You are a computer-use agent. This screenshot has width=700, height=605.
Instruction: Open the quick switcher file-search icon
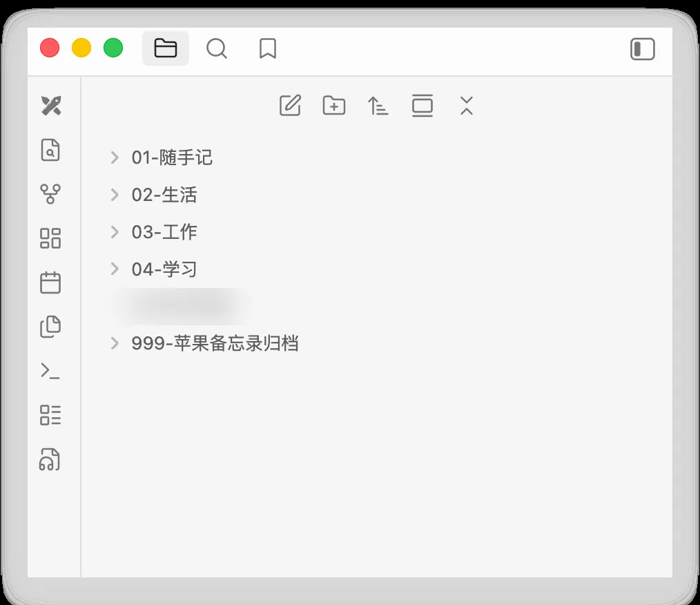point(50,150)
